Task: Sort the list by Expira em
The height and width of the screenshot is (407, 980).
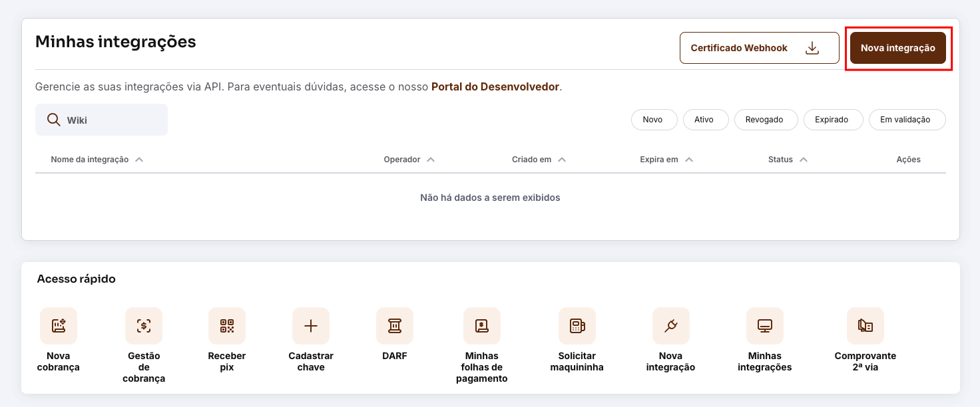Action: coord(666,159)
